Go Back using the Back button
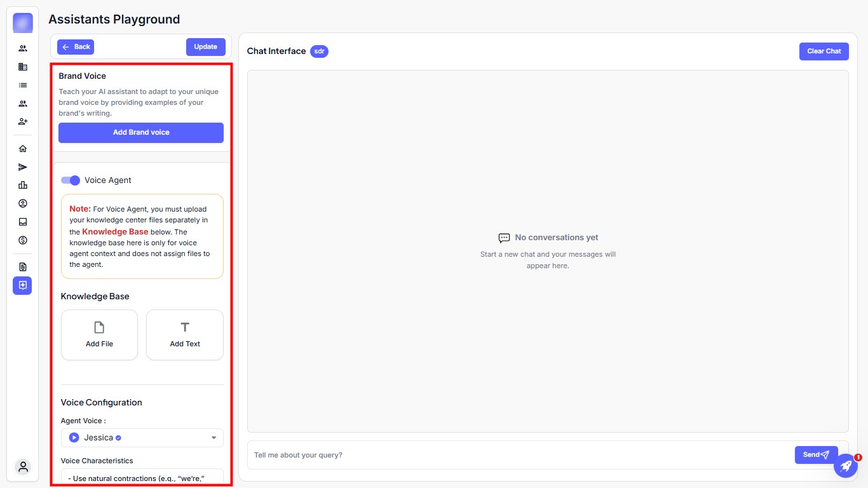This screenshot has width=868, height=488. point(76,47)
